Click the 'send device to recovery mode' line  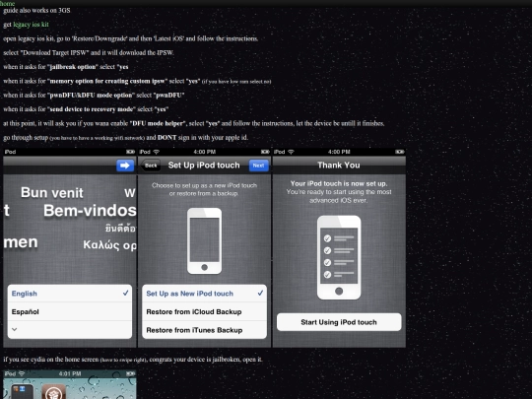pos(86,109)
